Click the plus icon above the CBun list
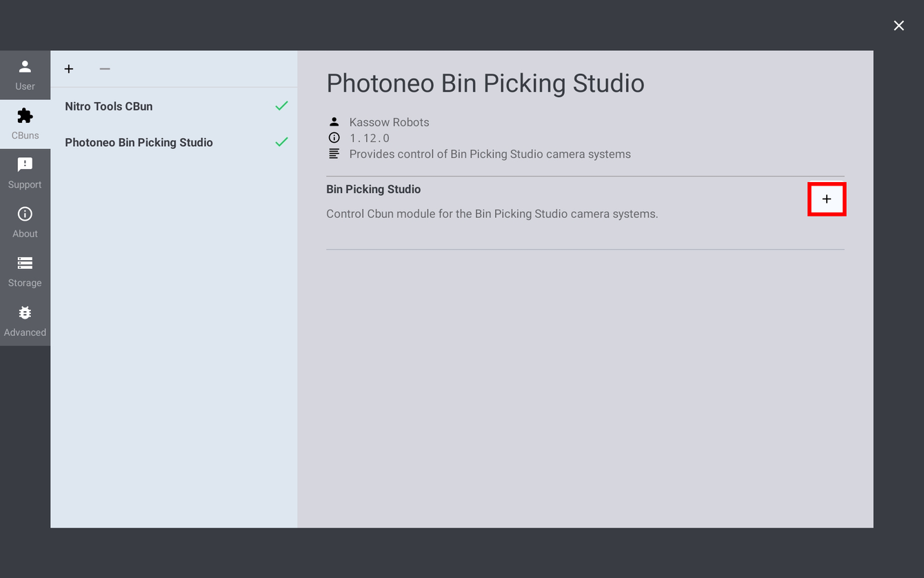924x578 pixels. [69, 69]
